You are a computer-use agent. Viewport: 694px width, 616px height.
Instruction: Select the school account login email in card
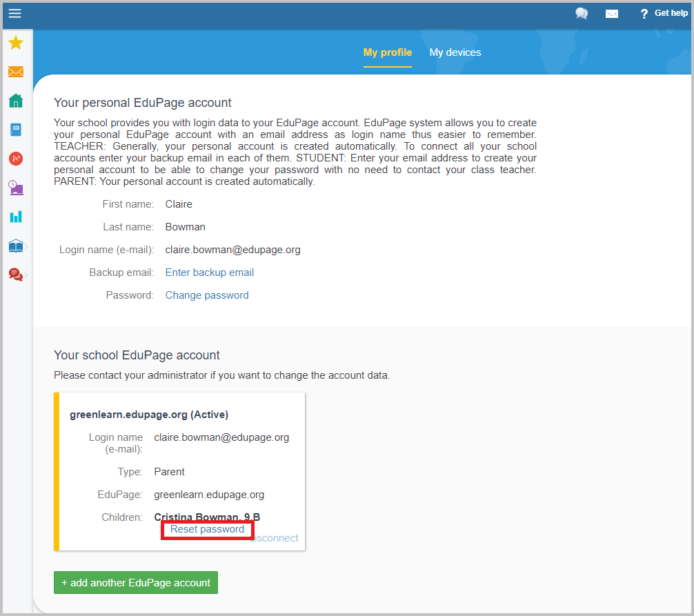(221, 437)
